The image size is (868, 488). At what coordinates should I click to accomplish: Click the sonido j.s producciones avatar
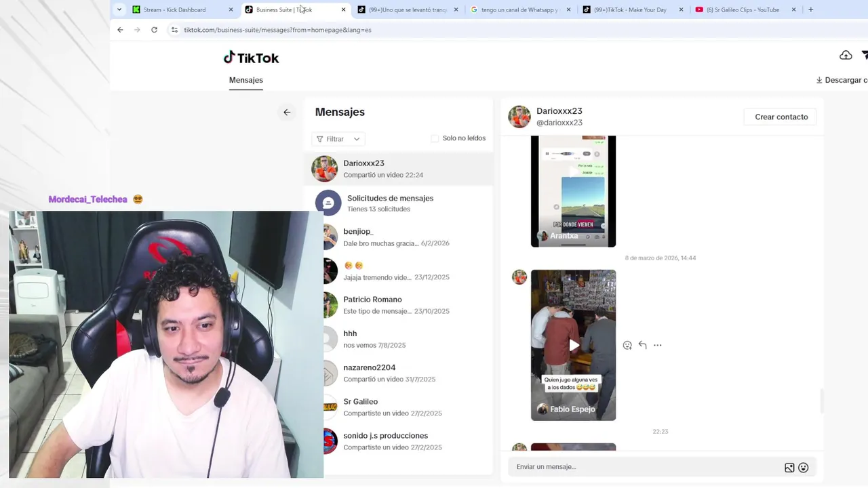coord(330,441)
